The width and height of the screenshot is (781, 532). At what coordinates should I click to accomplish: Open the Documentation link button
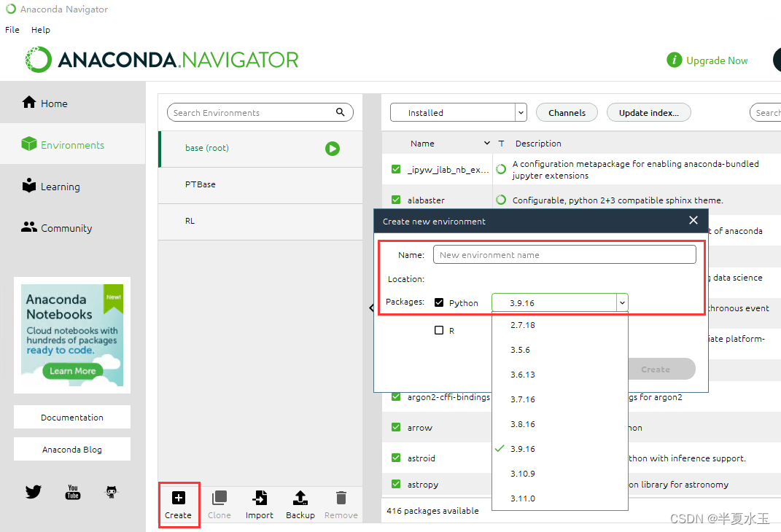tap(72, 417)
